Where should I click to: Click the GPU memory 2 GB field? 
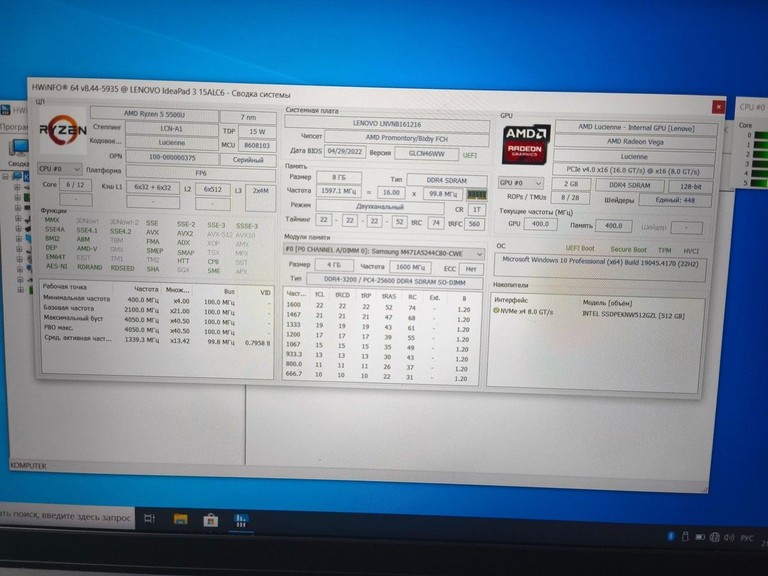point(571,184)
